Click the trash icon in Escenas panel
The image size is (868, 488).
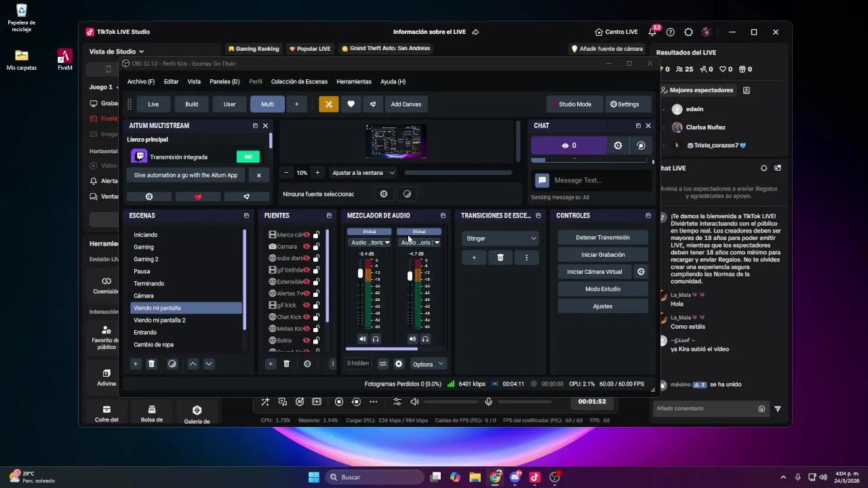click(151, 364)
